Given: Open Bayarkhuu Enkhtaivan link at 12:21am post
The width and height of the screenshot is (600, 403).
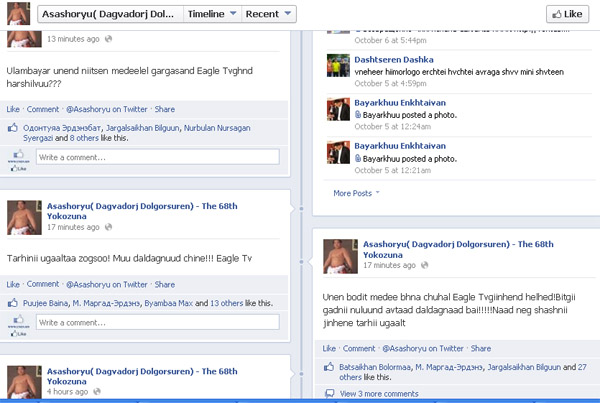Looking at the screenshot, I should [x=400, y=146].
